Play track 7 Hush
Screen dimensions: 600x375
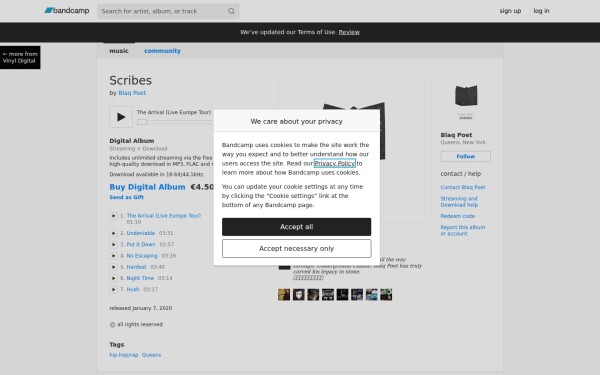[113, 289]
